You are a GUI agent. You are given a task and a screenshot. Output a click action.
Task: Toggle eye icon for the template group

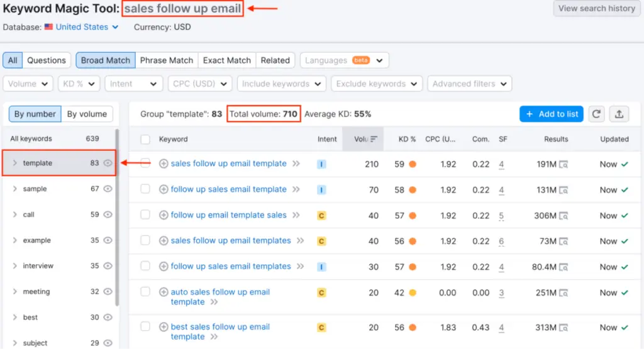108,163
